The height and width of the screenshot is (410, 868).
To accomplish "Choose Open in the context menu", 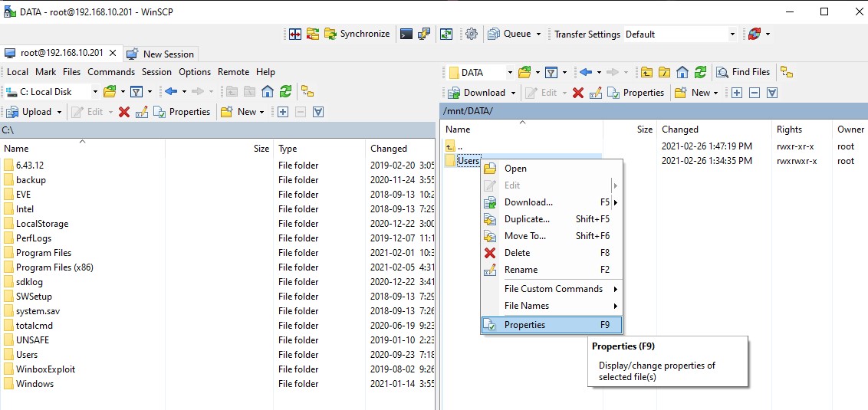I will coord(551,169).
